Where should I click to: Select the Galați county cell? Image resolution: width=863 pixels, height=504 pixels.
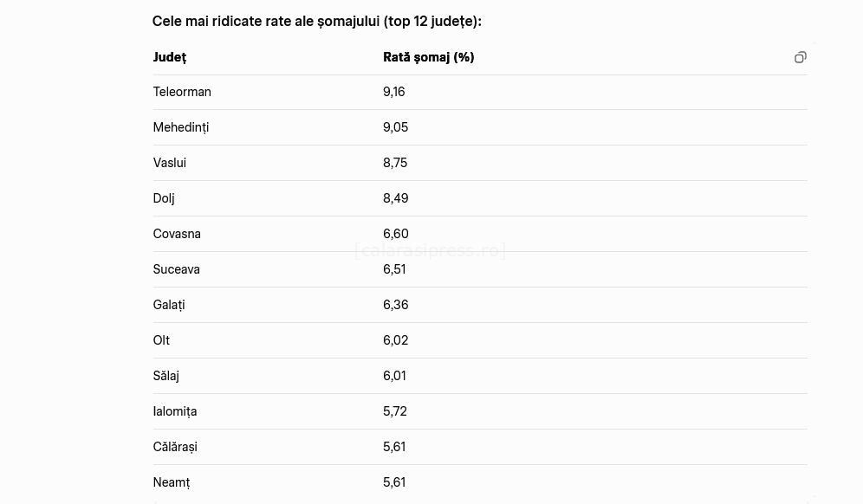[169, 305]
